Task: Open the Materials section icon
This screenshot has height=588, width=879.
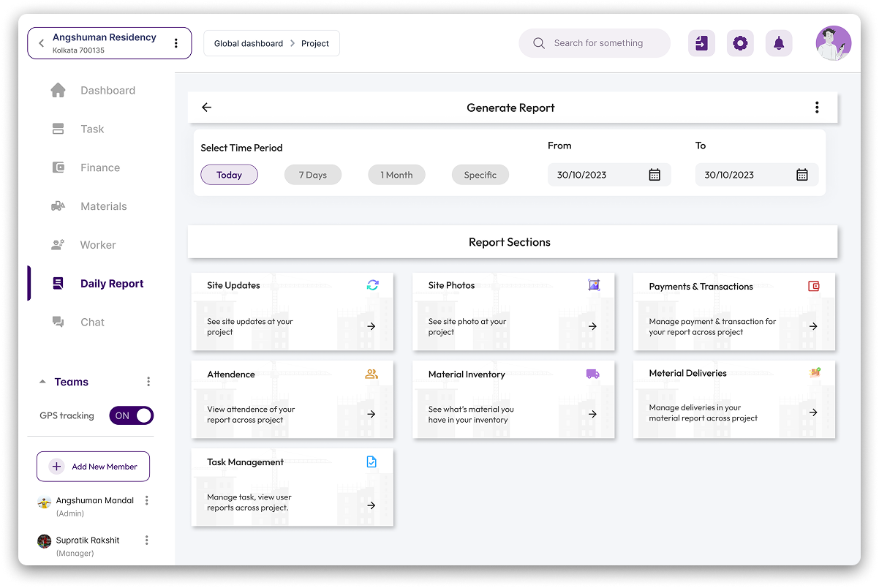Action: click(x=59, y=206)
